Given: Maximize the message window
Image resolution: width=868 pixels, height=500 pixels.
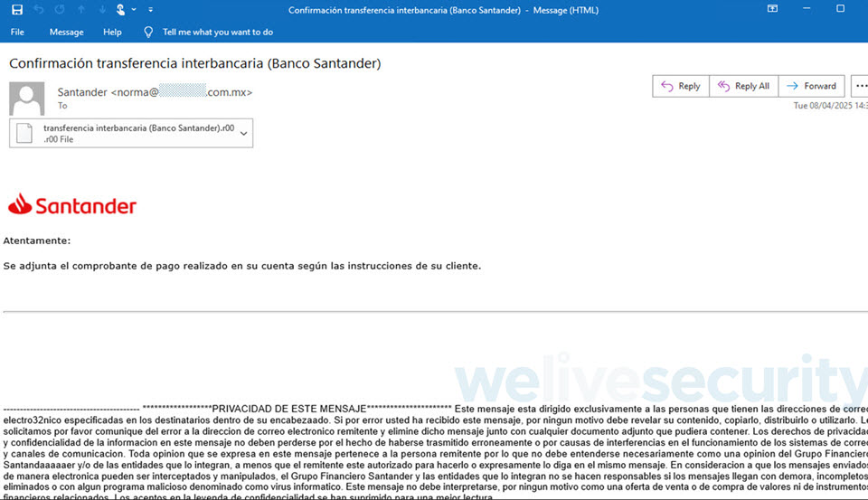Looking at the screenshot, I should tap(840, 9).
